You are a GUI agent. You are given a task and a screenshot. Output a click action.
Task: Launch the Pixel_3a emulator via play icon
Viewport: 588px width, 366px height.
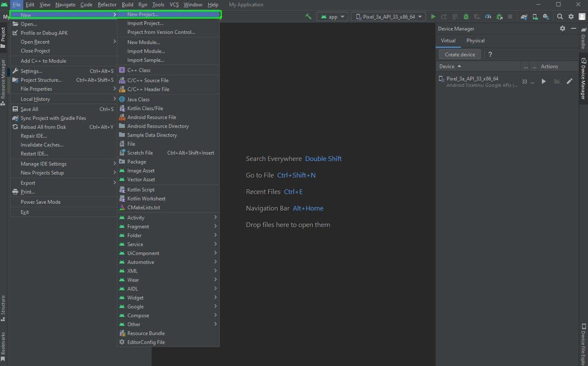tap(544, 81)
